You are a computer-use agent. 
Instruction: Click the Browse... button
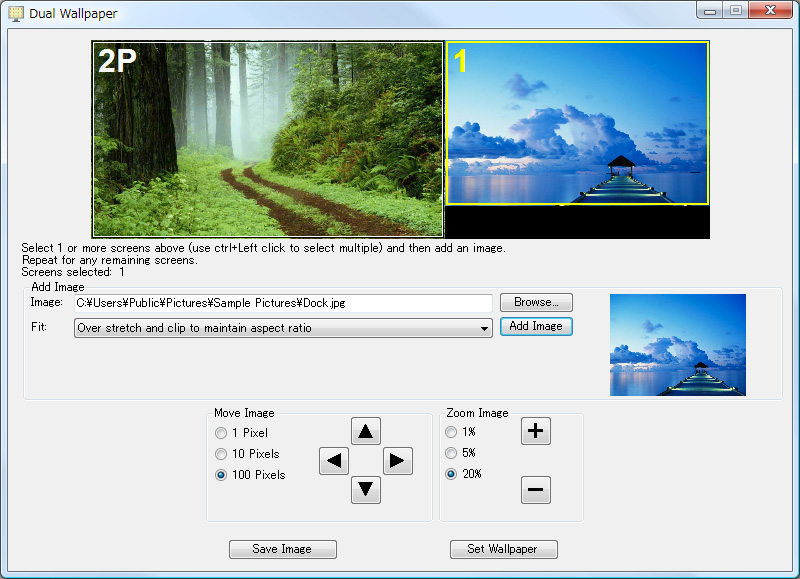coord(536,302)
